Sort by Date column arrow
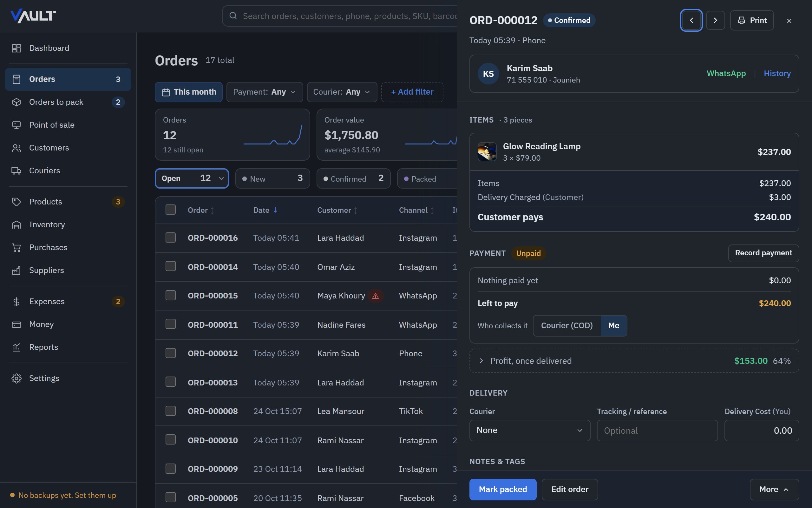 point(275,210)
